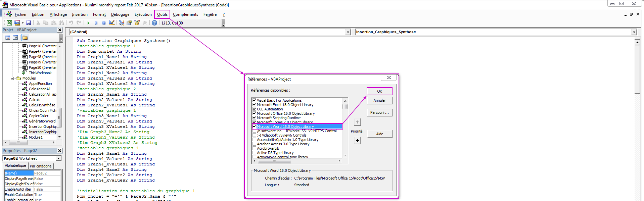644x201 pixels.
Task: Open the (Général) object dropdown
Action: [x=348, y=32]
